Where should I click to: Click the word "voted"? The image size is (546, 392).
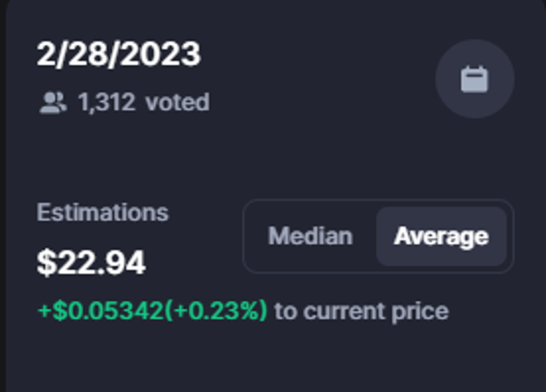click(177, 103)
